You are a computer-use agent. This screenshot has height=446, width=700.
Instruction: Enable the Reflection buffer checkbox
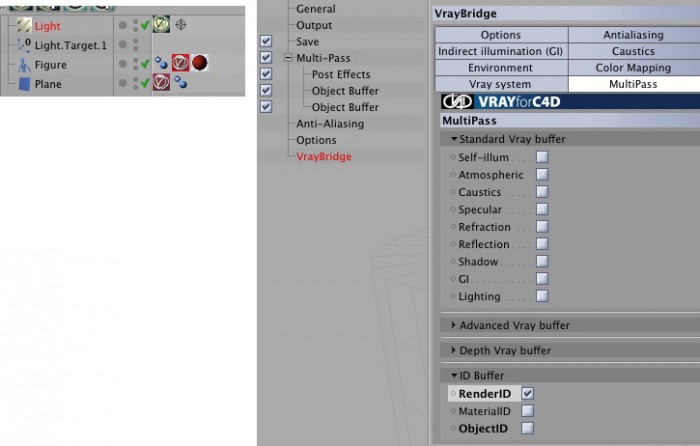pos(542,244)
